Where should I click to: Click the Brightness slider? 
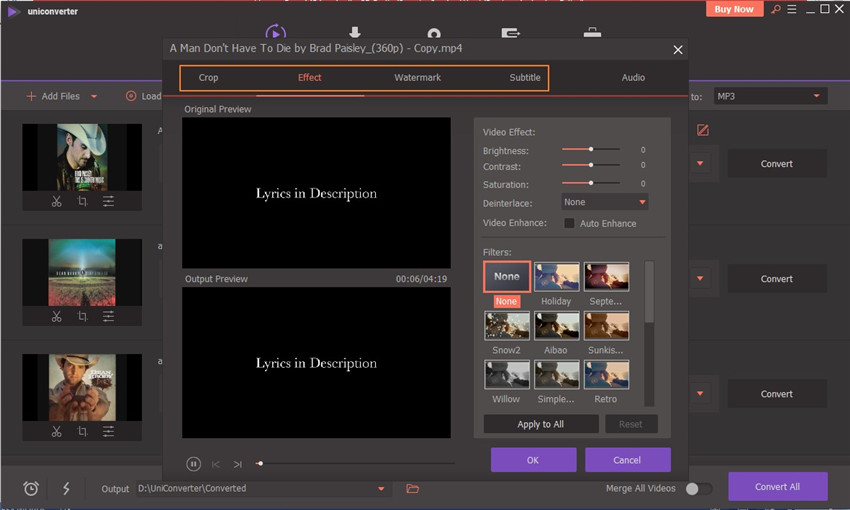point(591,149)
